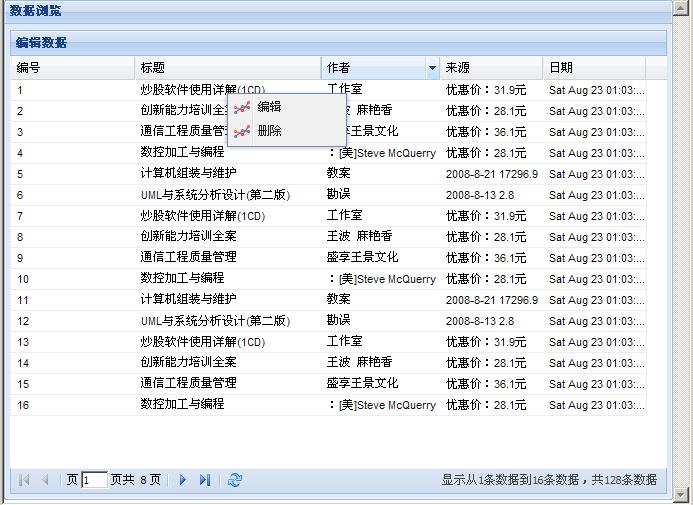693x505 pixels.
Task: Click 优惠价：31.9元 in row 1
Action: pyautogui.click(x=486, y=90)
